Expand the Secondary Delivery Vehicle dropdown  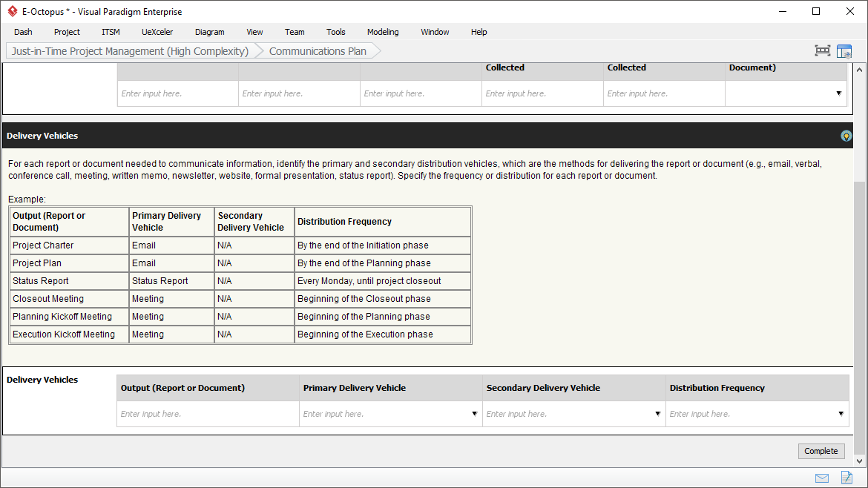coord(657,414)
